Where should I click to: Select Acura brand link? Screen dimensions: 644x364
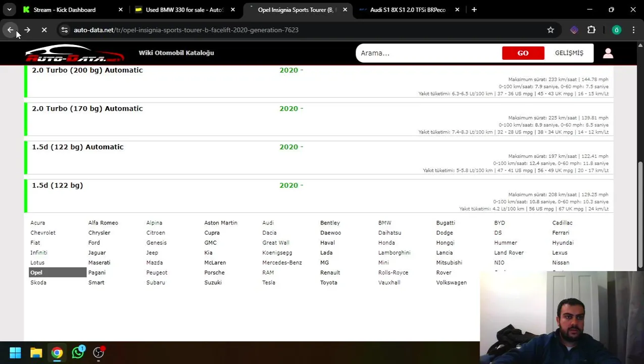click(37, 223)
